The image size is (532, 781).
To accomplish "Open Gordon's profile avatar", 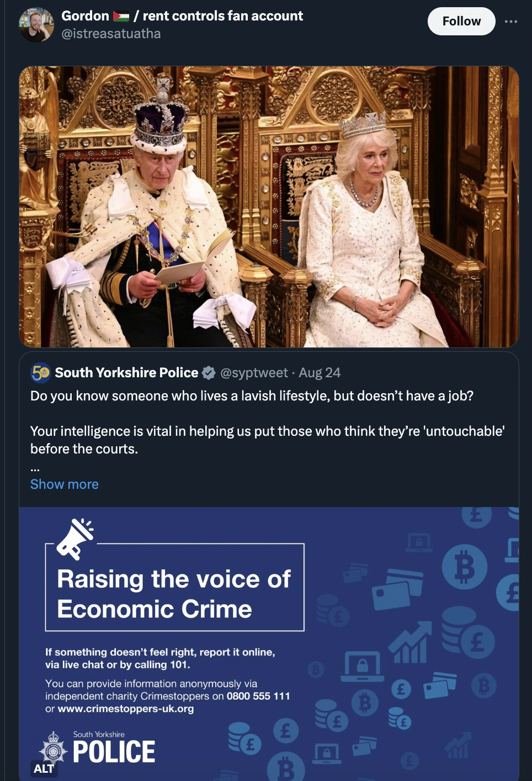I will [36, 25].
